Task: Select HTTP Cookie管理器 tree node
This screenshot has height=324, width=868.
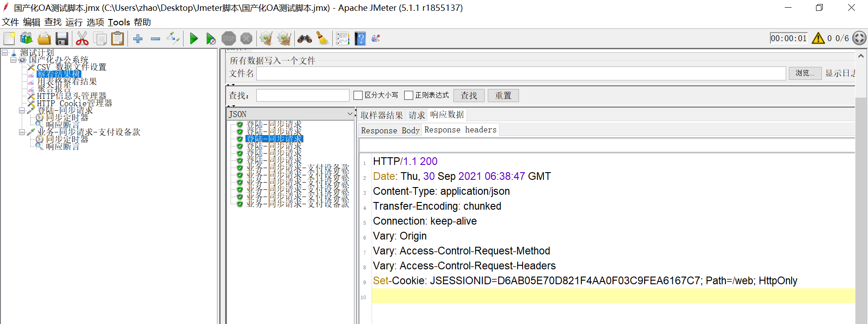Action: point(75,103)
